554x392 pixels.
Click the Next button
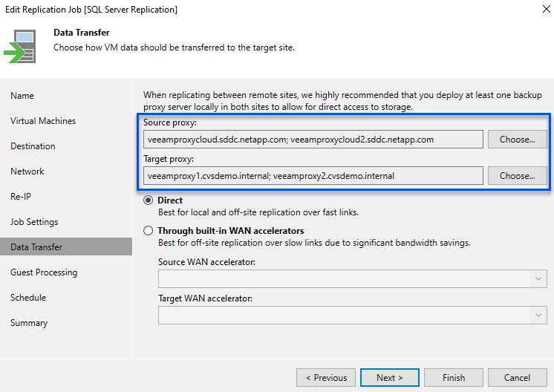point(389,377)
